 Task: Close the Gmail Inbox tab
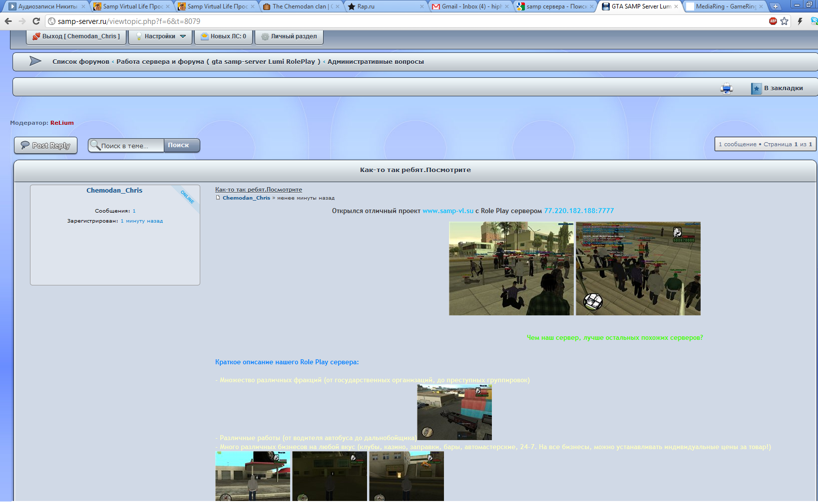point(507,6)
